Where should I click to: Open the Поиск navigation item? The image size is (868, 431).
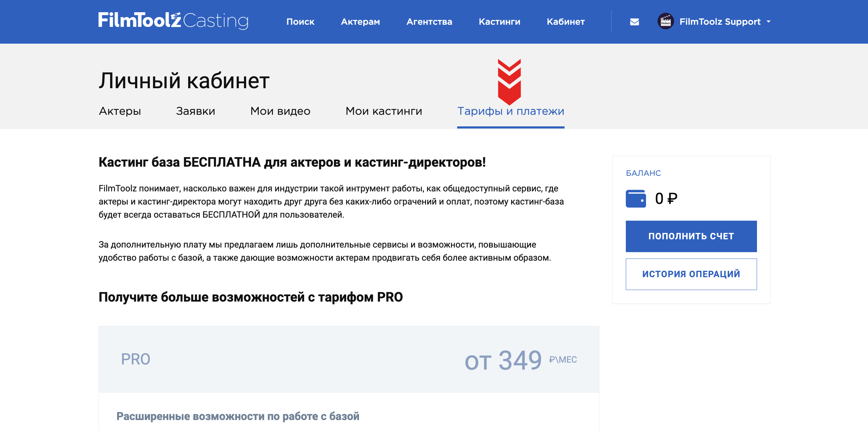[x=300, y=22]
